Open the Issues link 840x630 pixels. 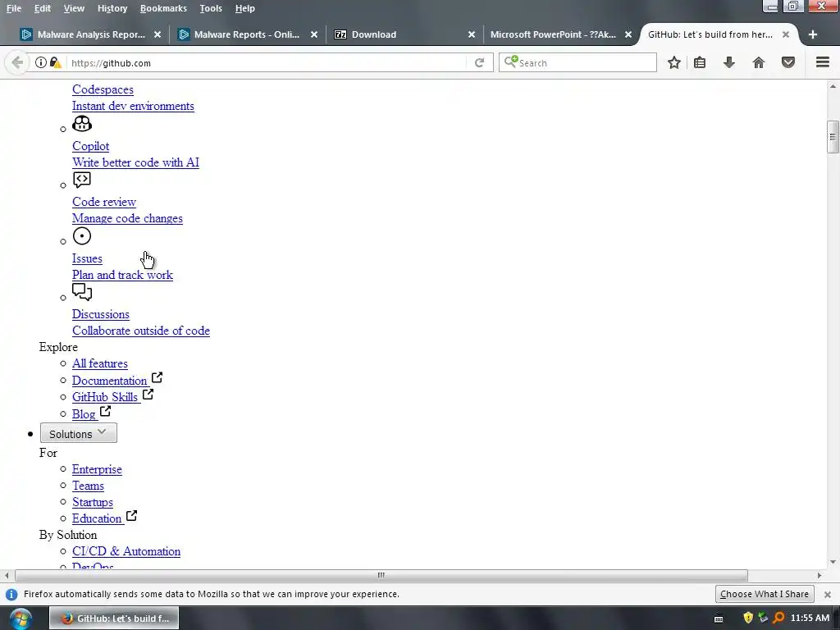tap(87, 258)
